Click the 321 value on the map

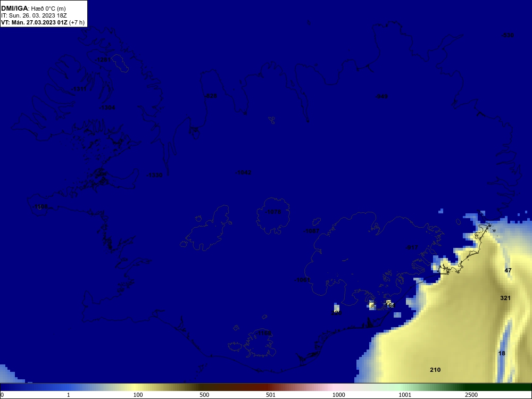click(505, 298)
